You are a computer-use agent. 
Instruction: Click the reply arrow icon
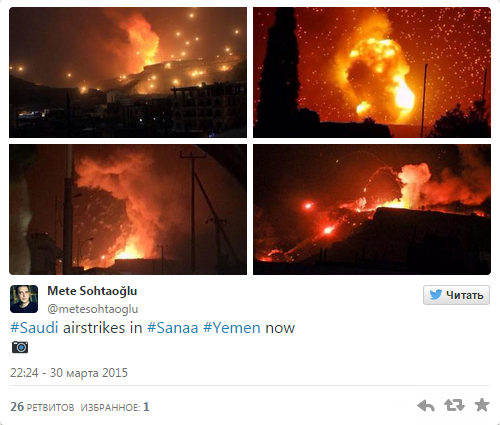point(426,405)
